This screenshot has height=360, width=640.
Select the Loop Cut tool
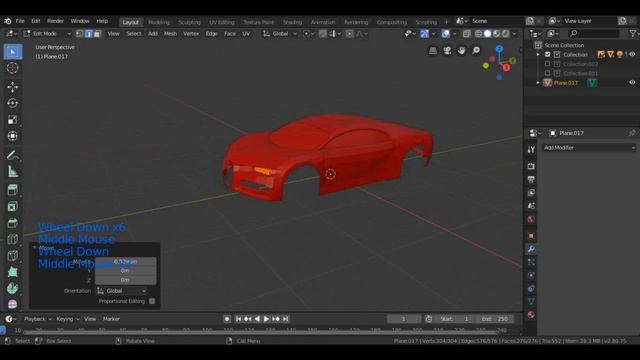coord(13,239)
